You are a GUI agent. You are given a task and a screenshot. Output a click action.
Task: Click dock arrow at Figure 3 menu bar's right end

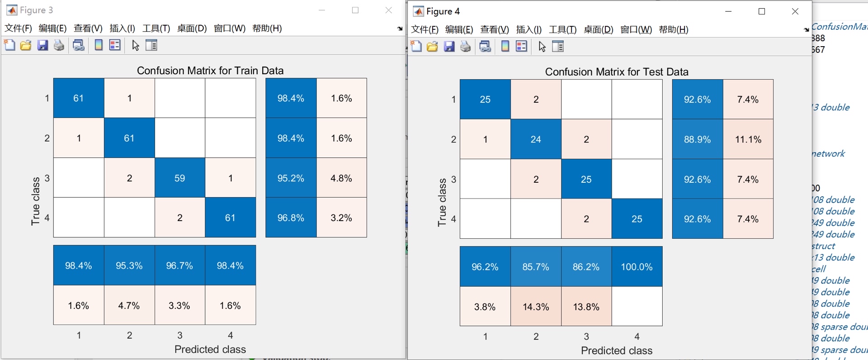400,29
